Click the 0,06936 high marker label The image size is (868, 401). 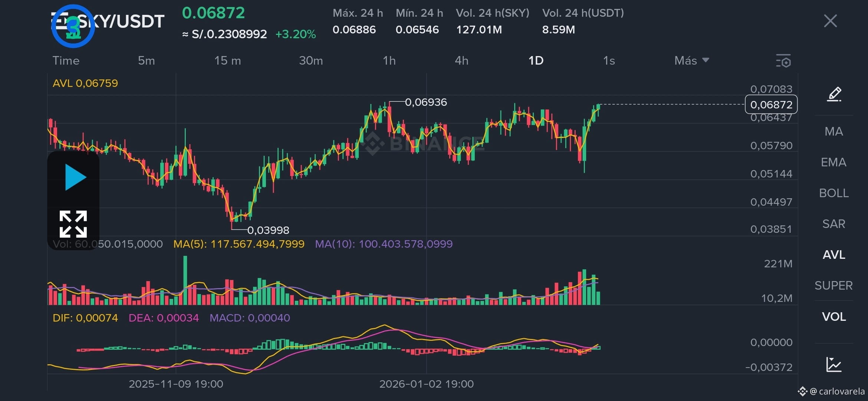(x=426, y=102)
